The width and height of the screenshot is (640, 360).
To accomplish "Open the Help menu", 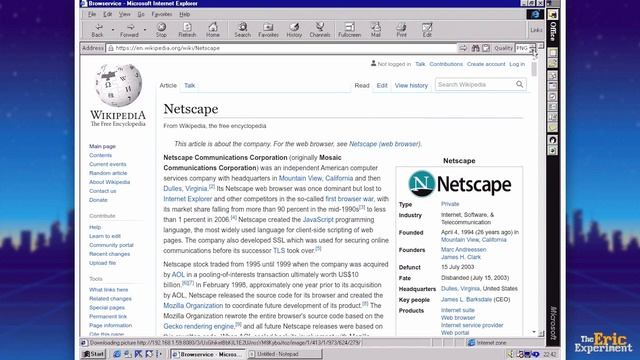I will [x=184, y=14].
